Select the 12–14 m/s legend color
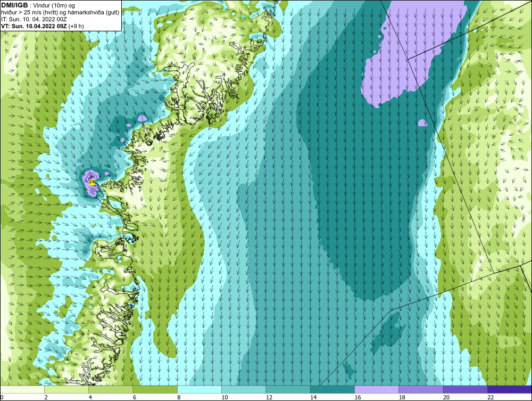Screen dimensions: 532x401 (288, 389)
